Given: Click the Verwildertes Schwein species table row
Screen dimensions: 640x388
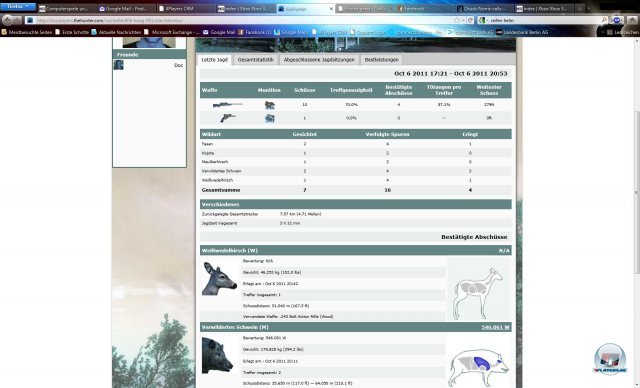Looking at the screenshot, I should point(356,171).
